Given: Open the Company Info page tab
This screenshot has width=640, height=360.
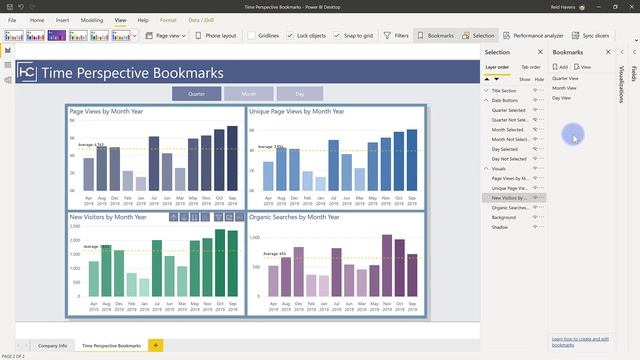Looking at the screenshot, I should tap(52, 346).
